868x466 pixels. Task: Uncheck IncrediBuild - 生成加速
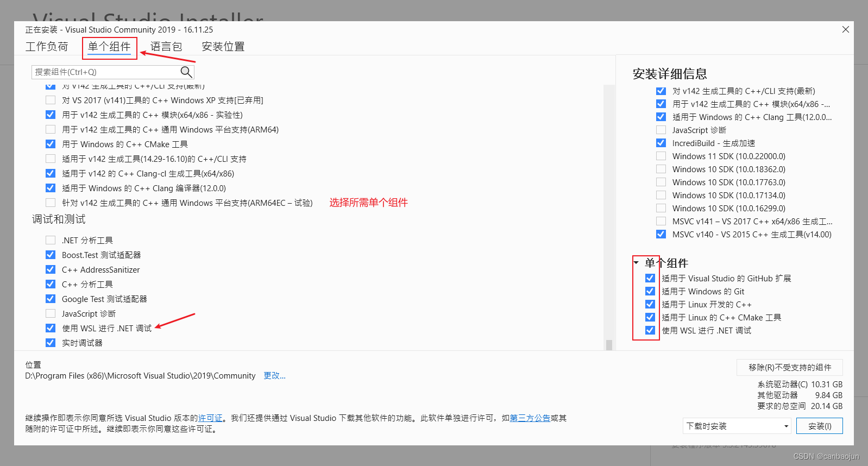[661, 143]
